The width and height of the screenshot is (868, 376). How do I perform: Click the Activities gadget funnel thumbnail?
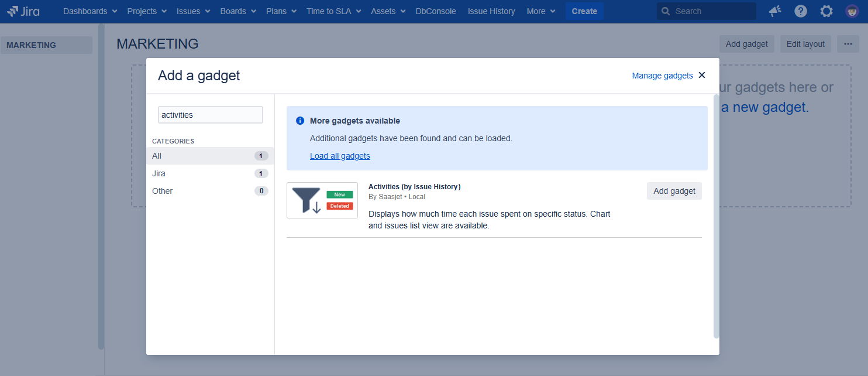tap(322, 200)
